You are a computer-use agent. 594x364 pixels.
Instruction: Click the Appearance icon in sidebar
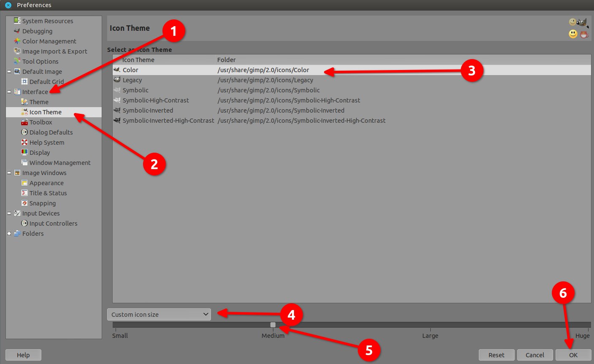click(24, 183)
